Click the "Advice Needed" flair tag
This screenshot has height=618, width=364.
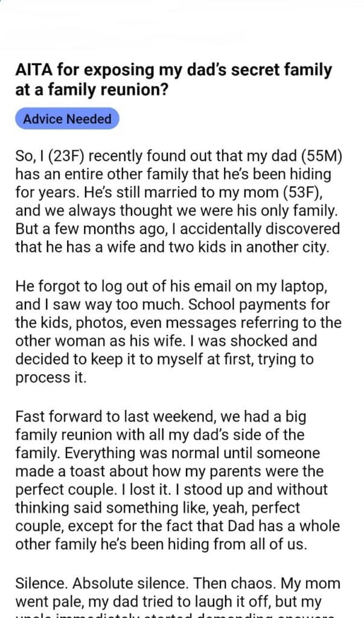[x=67, y=119]
